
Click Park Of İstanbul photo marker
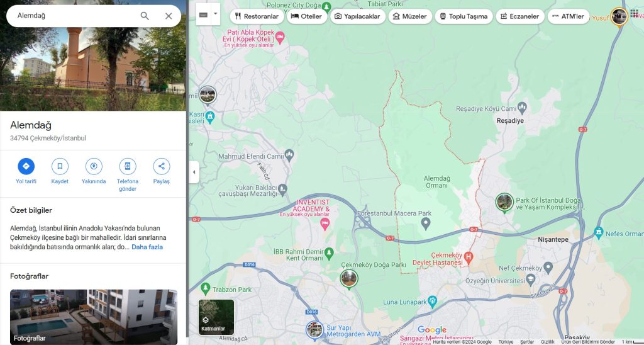(x=504, y=202)
